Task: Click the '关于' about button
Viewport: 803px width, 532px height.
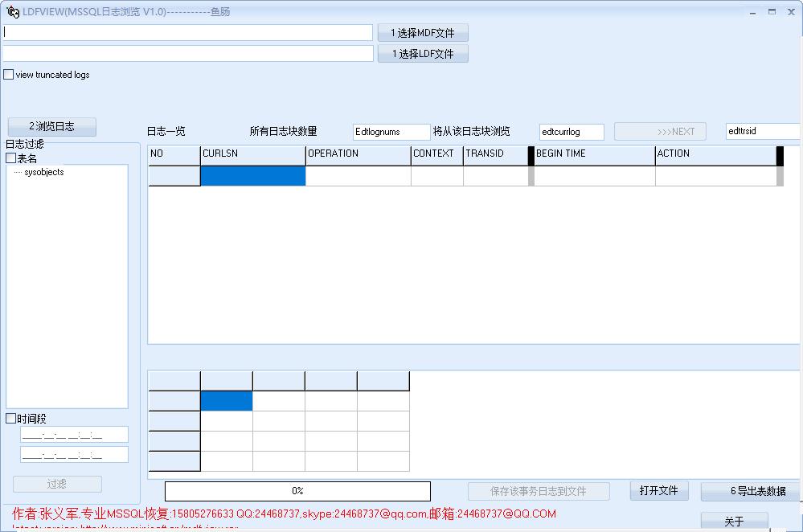Action: [x=735, y=522]
